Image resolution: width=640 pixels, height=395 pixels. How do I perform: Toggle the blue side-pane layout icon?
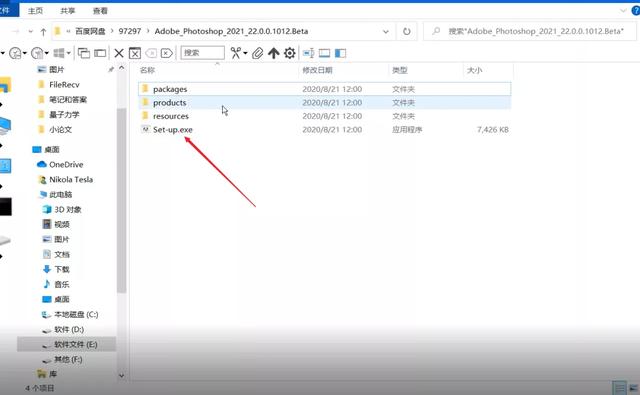(340, 53)
